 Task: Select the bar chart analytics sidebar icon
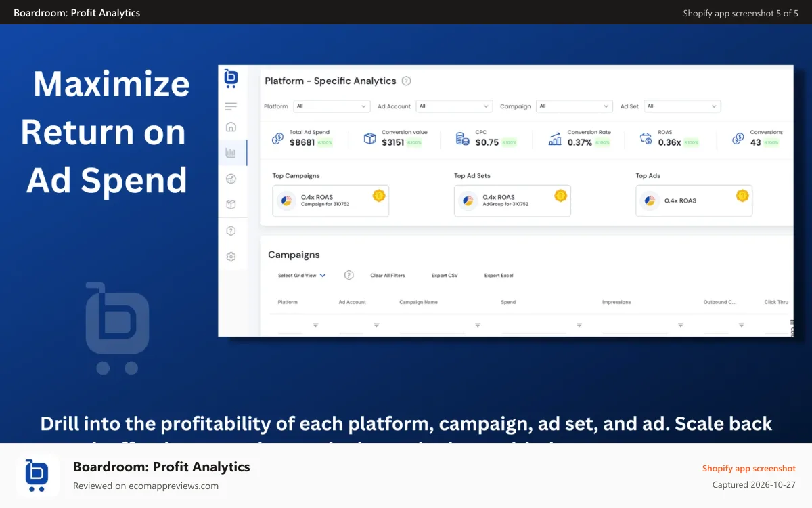[x=231, y=153]
